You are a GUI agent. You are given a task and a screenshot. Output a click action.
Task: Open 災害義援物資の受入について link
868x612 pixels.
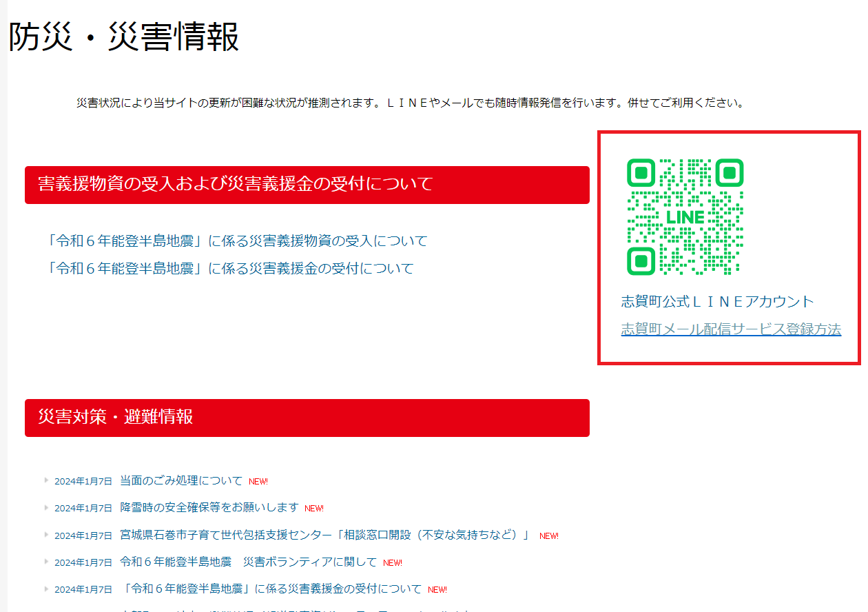(236, 241)
